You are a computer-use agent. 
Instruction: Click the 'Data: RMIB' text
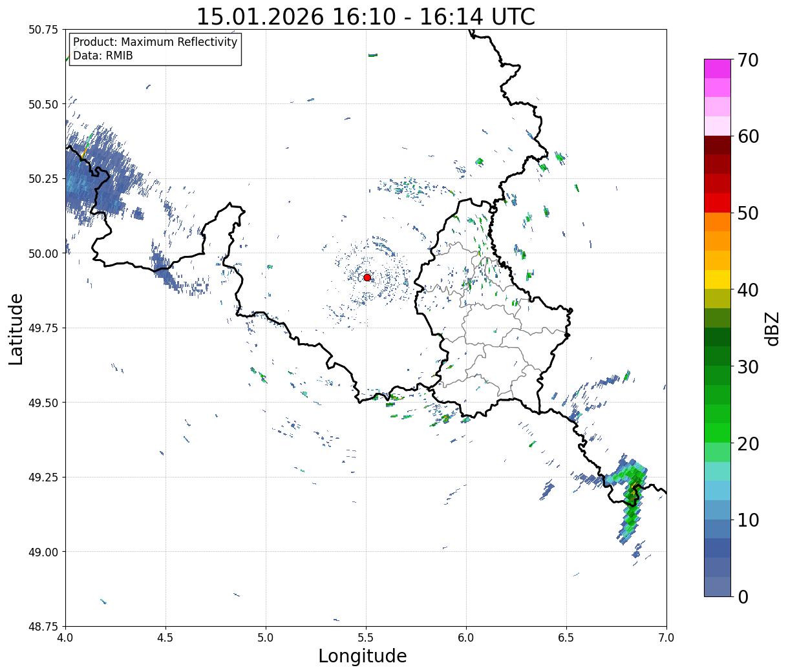[103, 56]
